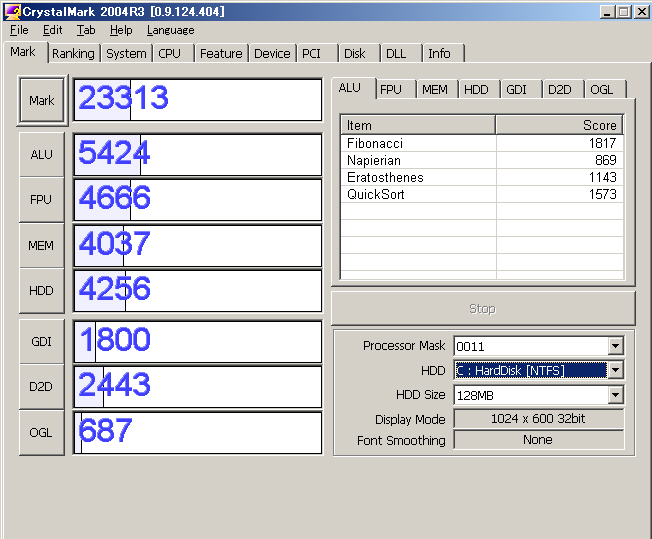
Task: Click the ALU score bar 5424
Action: coord(198,155)
